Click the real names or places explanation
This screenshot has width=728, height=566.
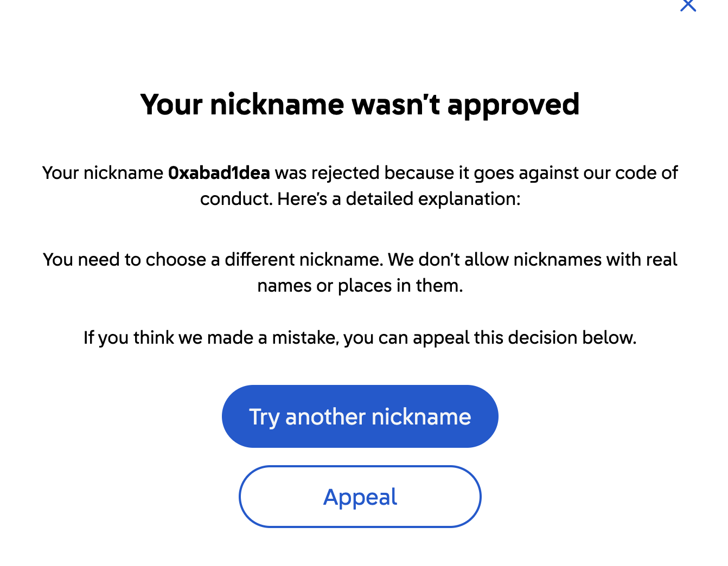[x=360, y=272]
